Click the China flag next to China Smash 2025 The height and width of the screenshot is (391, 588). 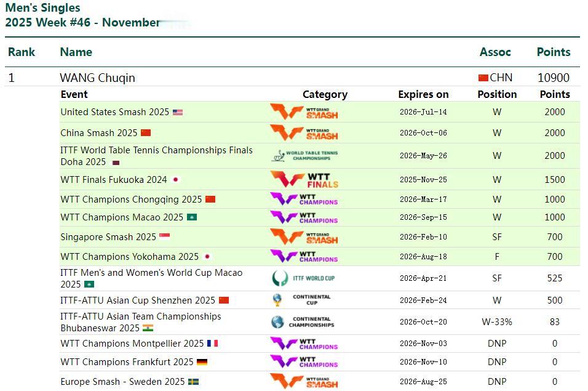tap(146, 133)
